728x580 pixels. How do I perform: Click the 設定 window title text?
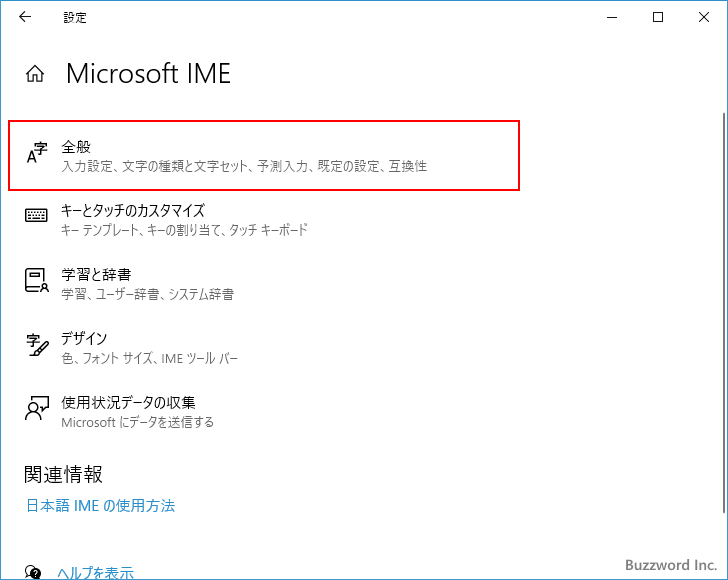[x=75, y=18]
